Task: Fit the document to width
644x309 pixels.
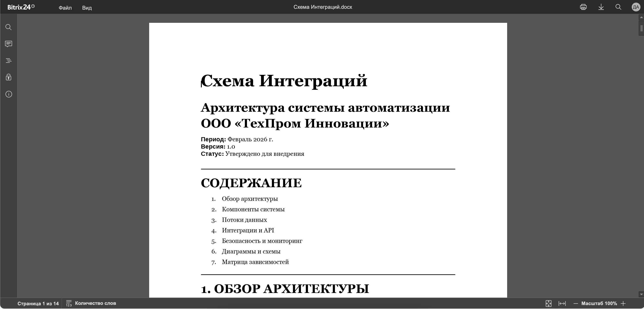Action: click(562, 304)
